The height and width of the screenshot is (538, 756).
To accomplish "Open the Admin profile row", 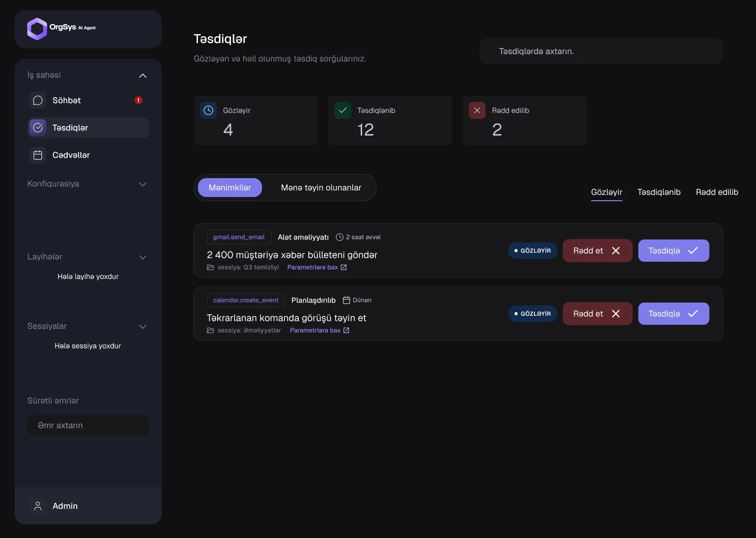I will (x=88, y=506).
